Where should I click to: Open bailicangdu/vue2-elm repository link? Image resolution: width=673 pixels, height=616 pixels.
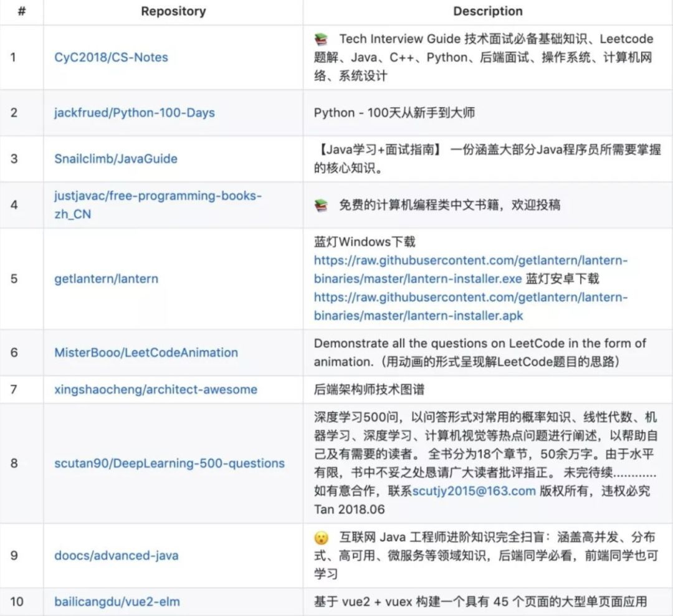pos(117,602)
